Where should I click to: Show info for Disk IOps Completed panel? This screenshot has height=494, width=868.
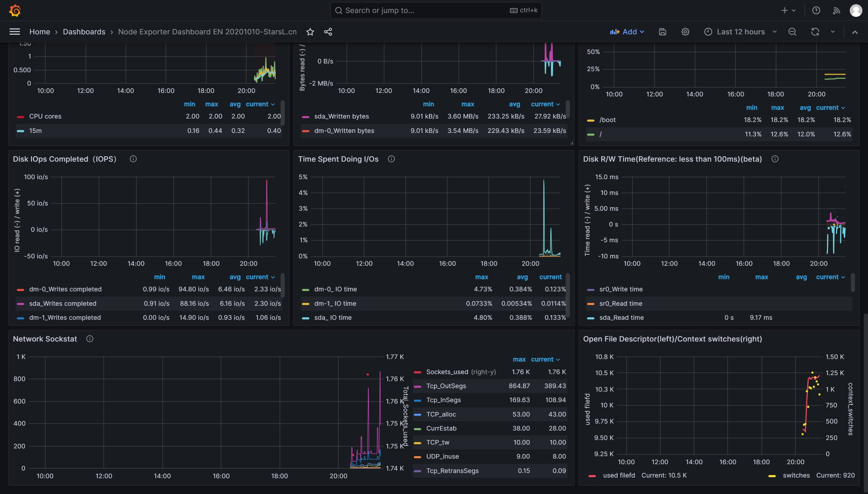pyautogui.click(x=133, y=159)
